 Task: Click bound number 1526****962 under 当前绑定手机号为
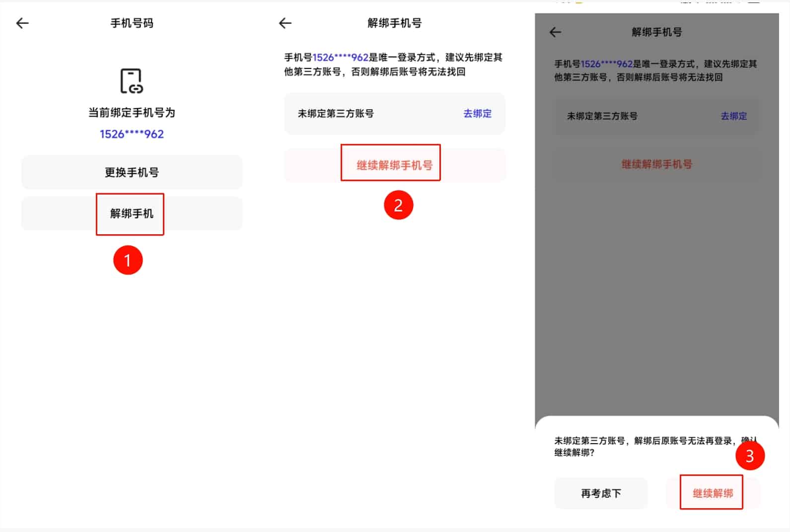pos(132,134)
